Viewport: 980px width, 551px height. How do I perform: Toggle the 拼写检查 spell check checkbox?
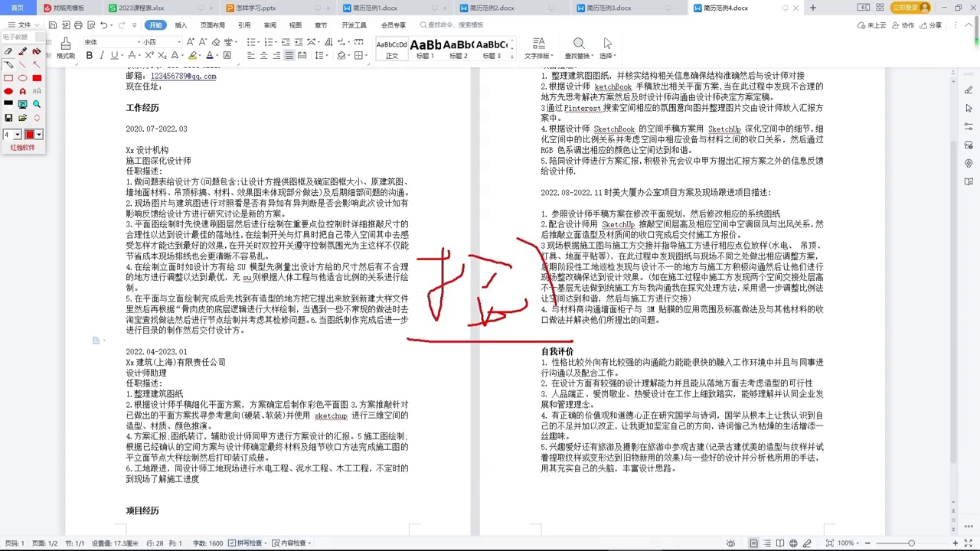249,543
